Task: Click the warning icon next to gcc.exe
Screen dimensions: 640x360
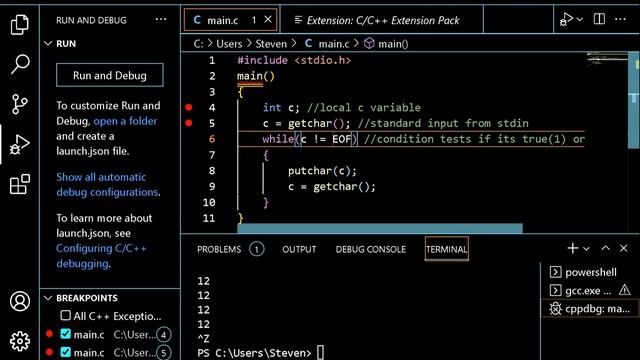Action: 624,290
